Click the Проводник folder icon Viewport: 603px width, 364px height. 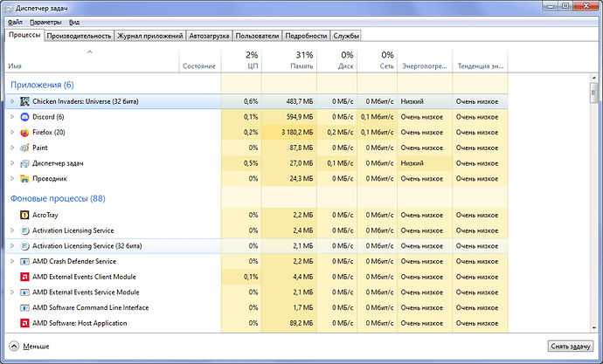(x=24, y=179)
